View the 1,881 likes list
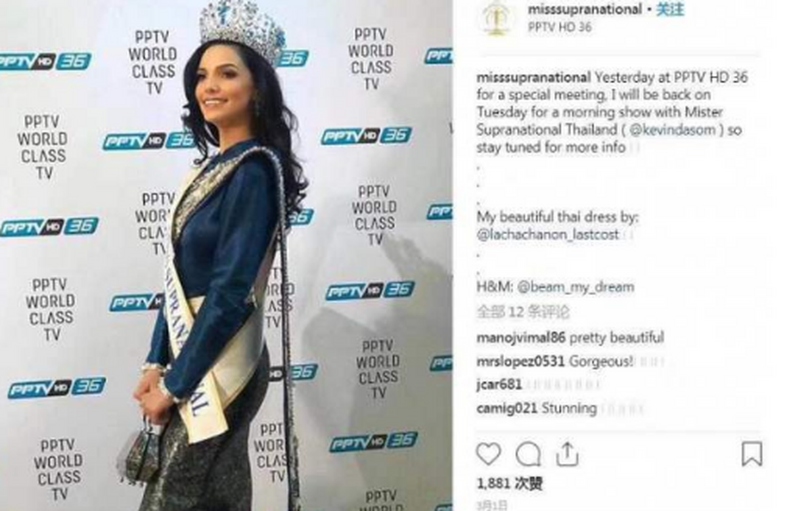The width and height of the screenshot is (812, 511). (510, 484)
